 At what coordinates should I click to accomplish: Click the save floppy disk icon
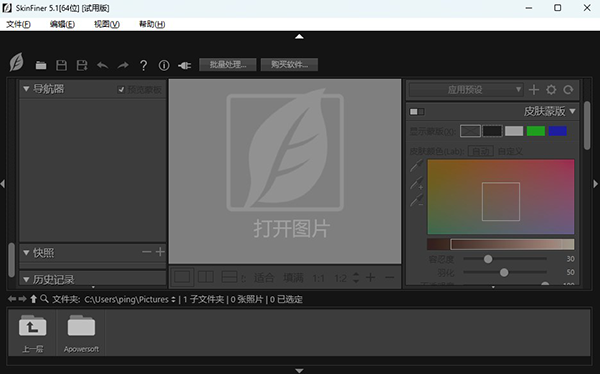tap(61, 65)
